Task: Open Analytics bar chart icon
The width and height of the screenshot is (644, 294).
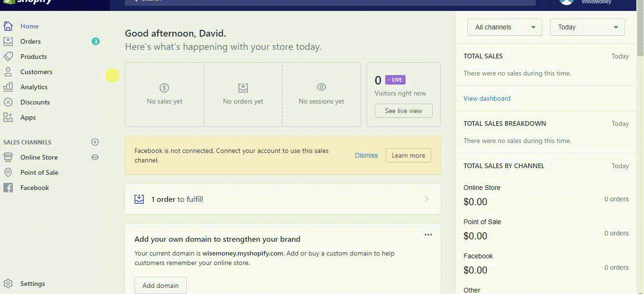Action: 8,87
